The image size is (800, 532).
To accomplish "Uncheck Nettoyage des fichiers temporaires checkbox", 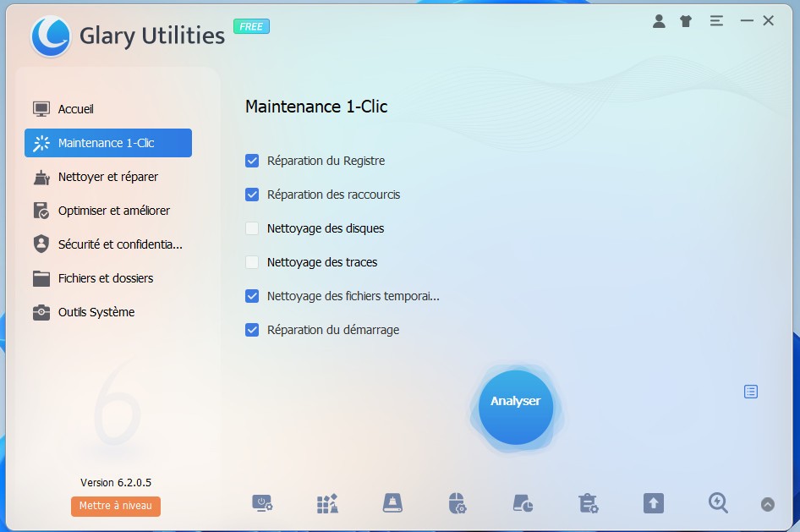I will 252,296.
